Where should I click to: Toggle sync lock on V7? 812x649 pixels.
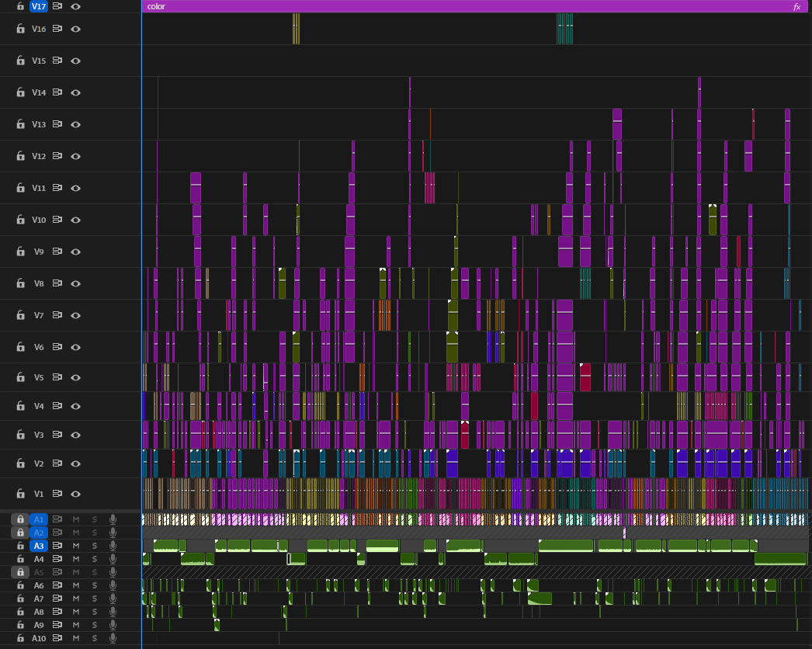click(57, 315)
